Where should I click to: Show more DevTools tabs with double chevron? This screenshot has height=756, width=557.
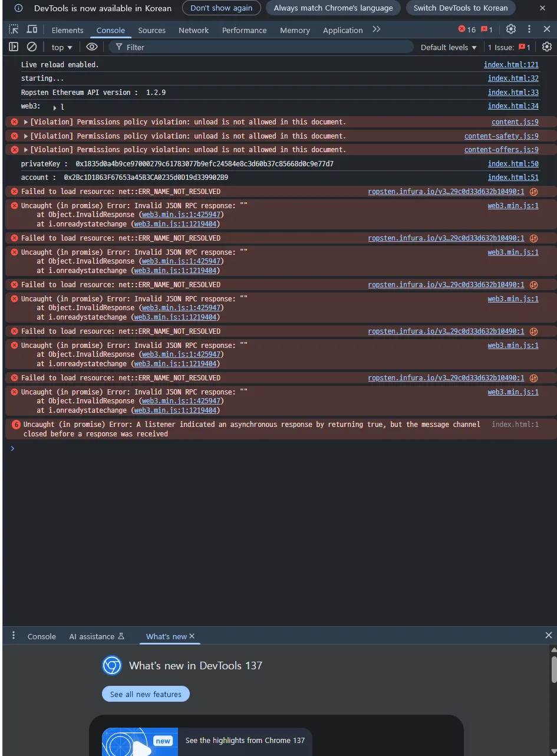376,29
